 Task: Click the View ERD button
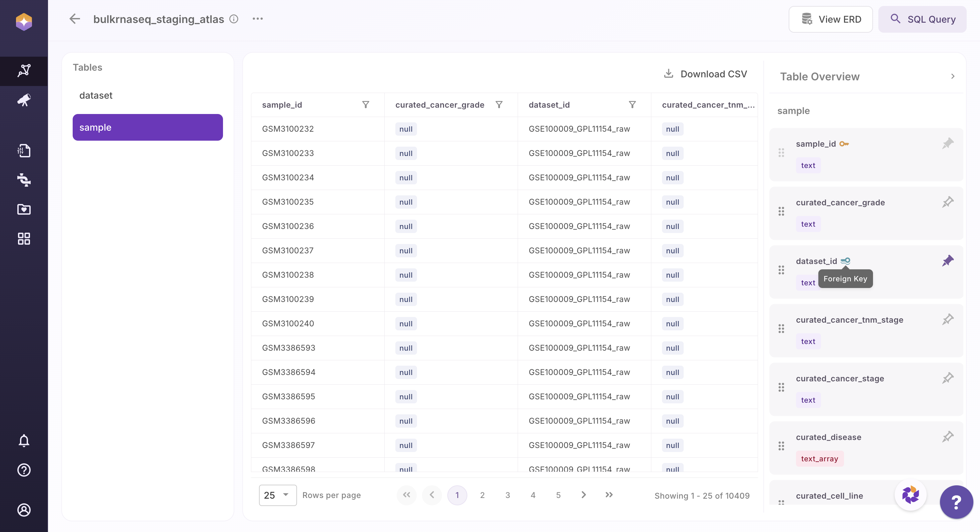click(830, 19)
